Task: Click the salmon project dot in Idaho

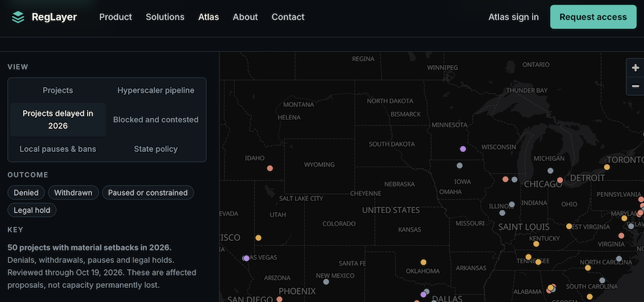Action: point(270,168)
